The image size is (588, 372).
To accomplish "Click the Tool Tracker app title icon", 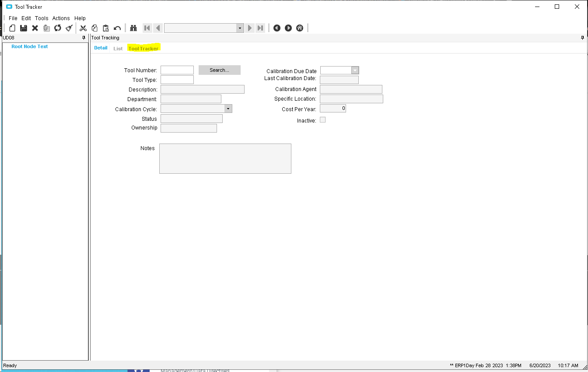I will point(9,7).
